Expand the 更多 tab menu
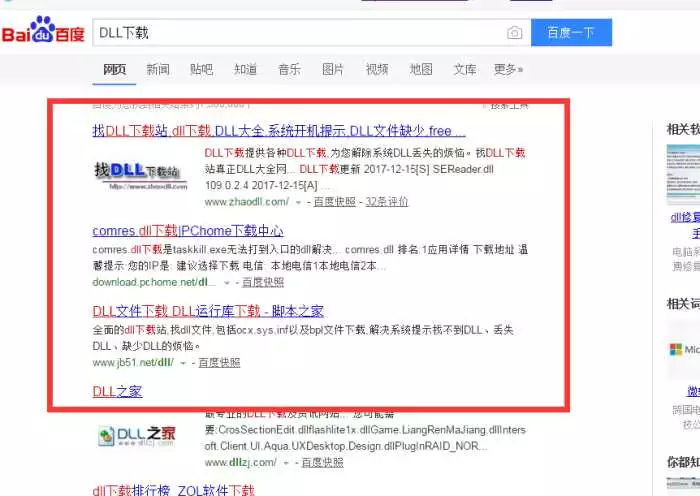The height and width of the screenshot is (496, 700). [x=508, y=69]
